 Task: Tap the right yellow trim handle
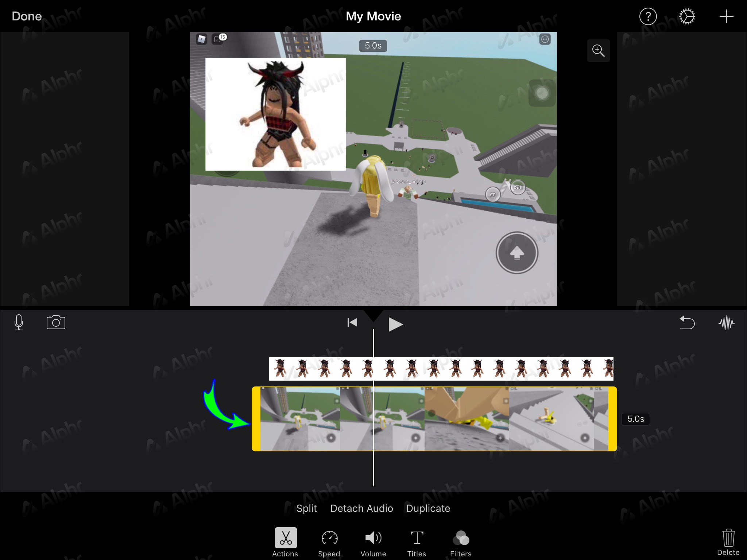[613, 419]
